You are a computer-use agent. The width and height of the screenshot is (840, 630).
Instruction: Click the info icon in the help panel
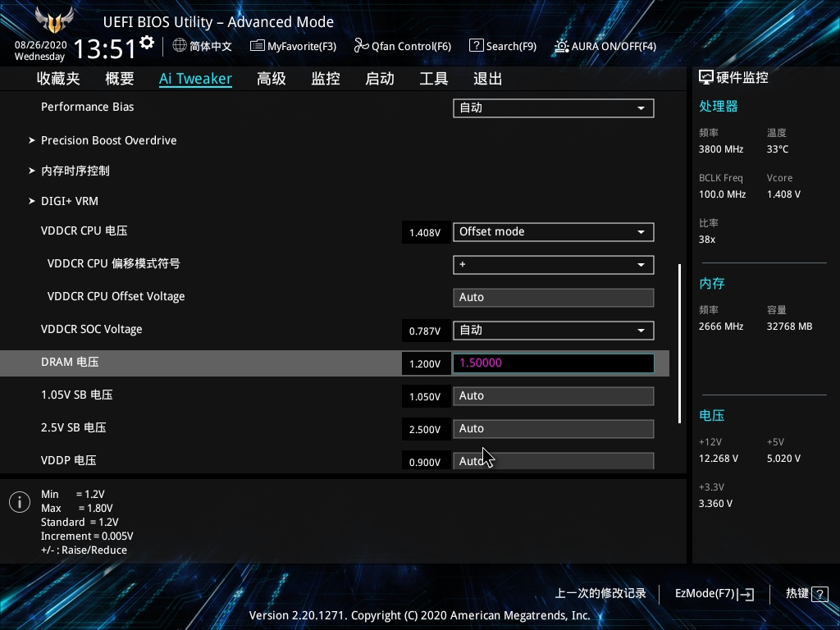tap(20, 502)
